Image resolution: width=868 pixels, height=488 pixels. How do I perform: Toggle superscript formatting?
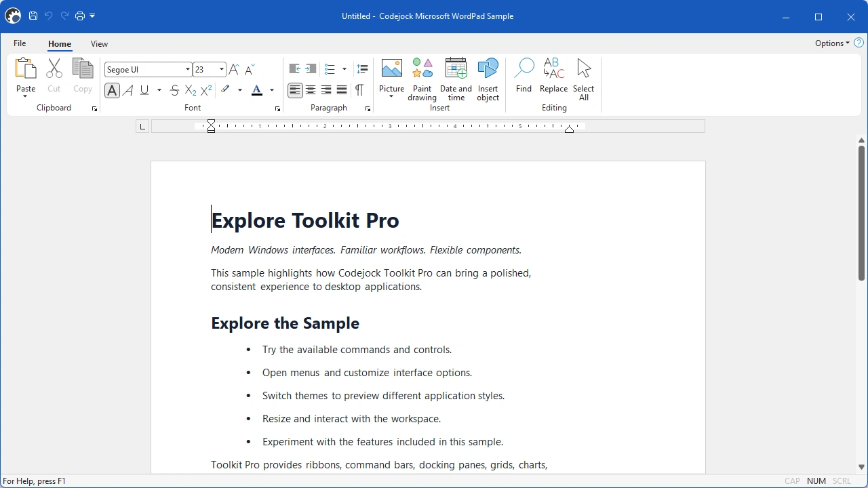(x=206, y=90)
